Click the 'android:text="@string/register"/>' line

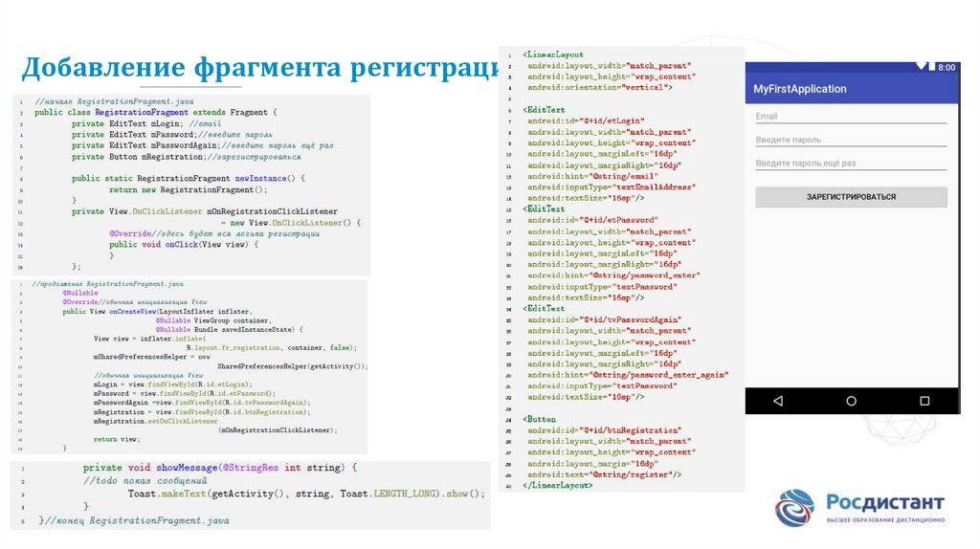tap(605, 474)
